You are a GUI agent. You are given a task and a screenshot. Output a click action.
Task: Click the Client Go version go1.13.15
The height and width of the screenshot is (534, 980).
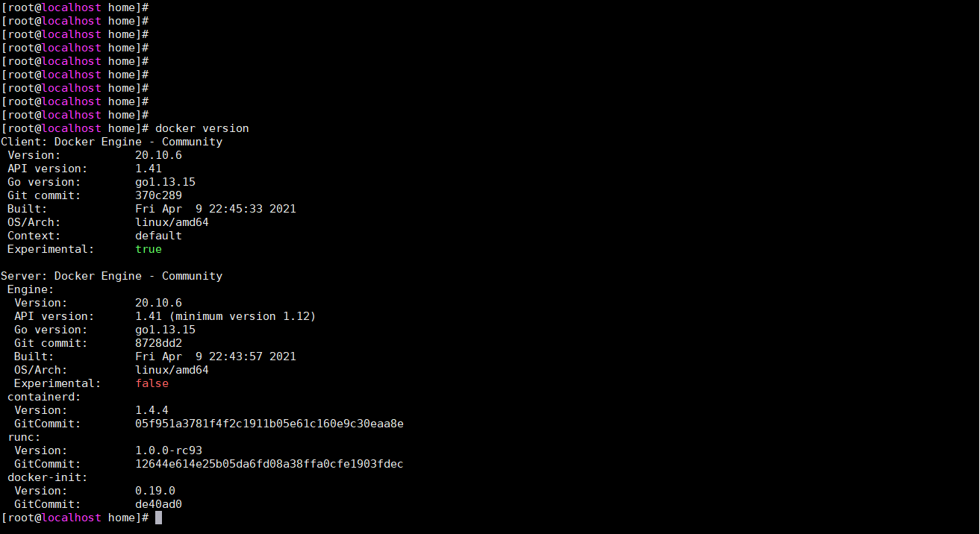tap(165, 182)
